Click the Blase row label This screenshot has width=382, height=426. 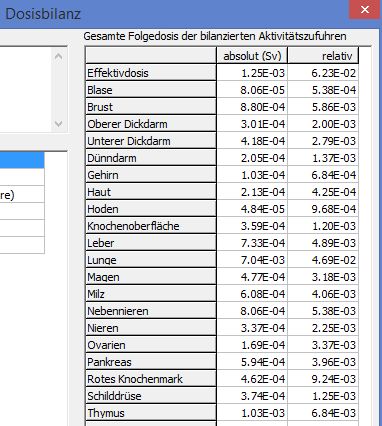pyautogui.click(x=151, y=90)
